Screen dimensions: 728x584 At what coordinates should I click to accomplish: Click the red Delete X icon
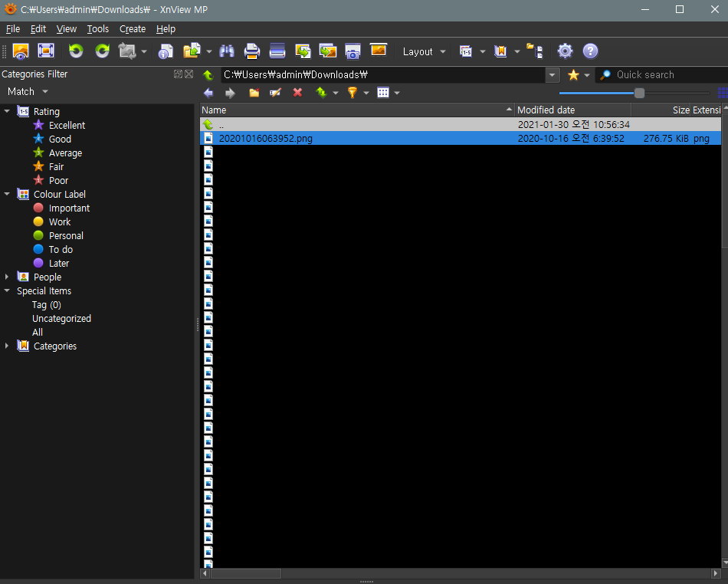click(x=297, y=93)
